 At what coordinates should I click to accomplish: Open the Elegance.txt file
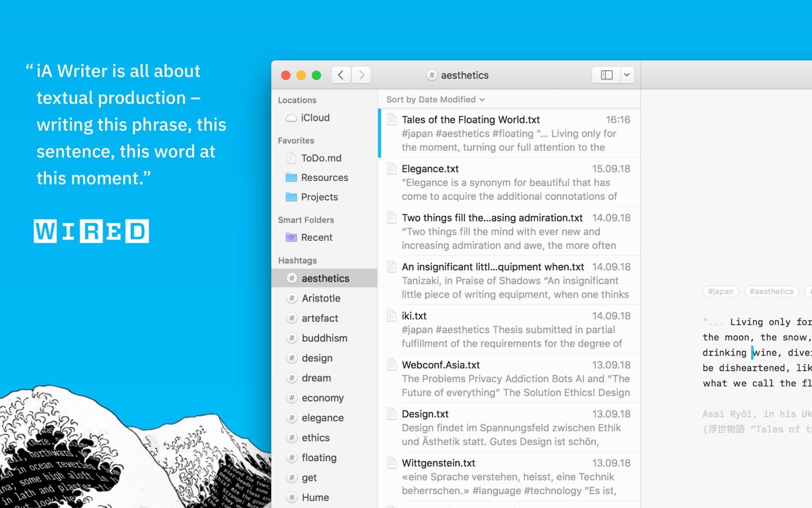coord(509,182)
